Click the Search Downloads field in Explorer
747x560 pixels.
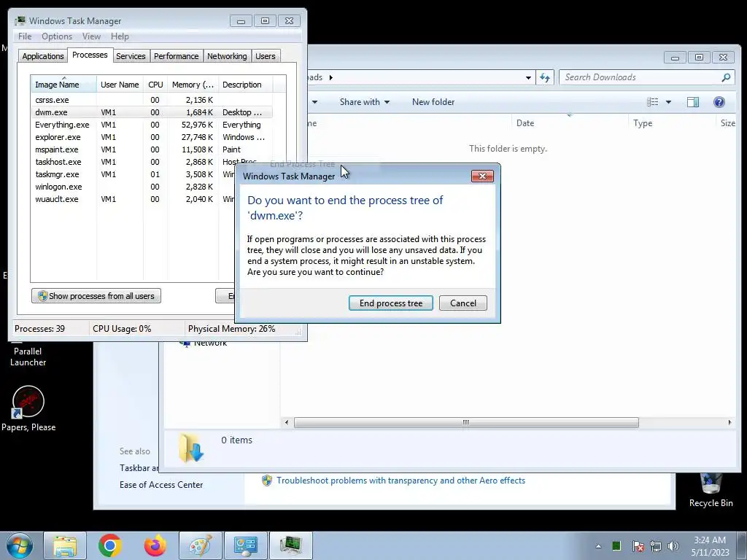(640, 77)
